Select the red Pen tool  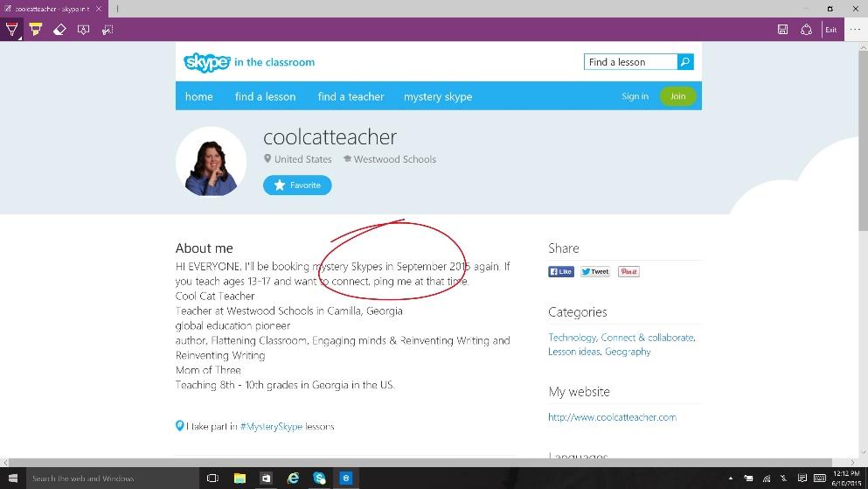tap(11, 30)
